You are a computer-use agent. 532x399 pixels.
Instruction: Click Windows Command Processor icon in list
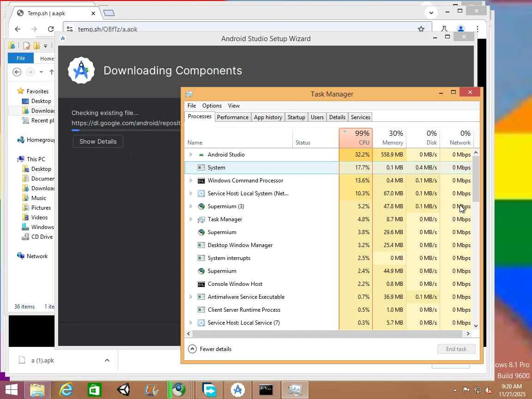201,181
